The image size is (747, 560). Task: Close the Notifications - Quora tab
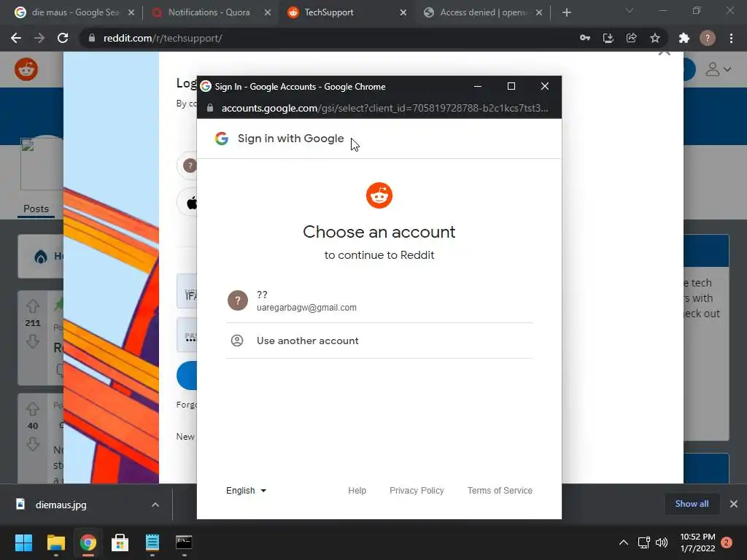(268, 12)
